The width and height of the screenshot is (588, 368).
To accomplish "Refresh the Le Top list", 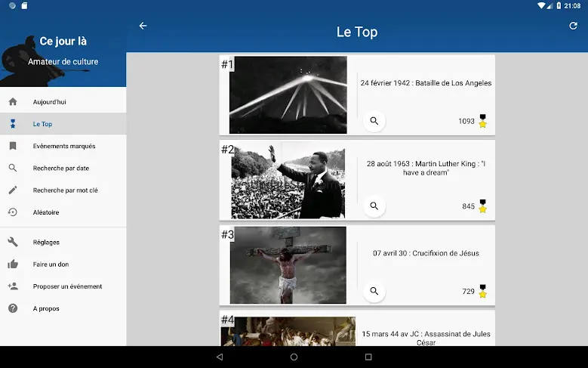I will 573,26.
